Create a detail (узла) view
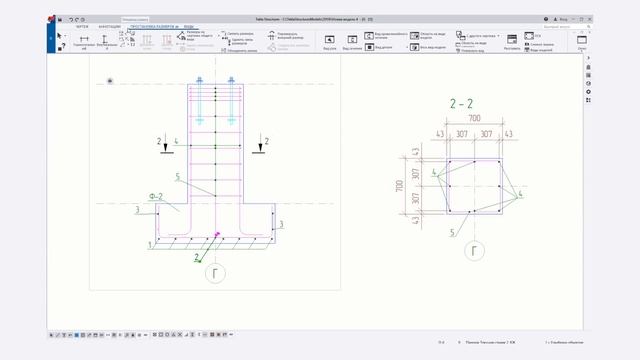The height and width of the screenshot is (360, 640). point(329,42)
